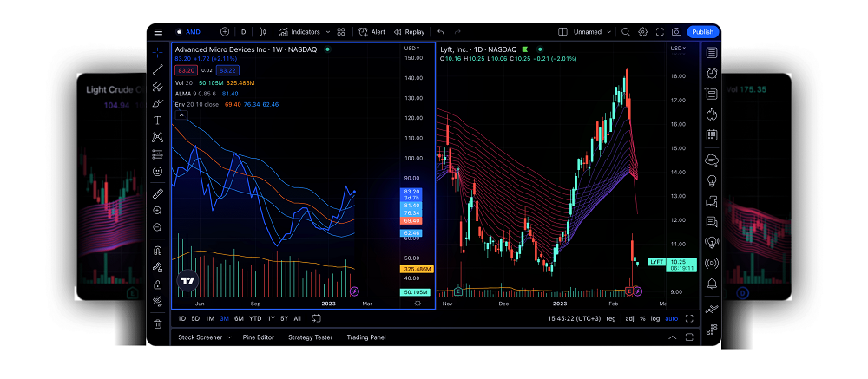This screenshot has width=868, height=379.
Task: Select the trend line drawing tool
Action: coord(158,69)
